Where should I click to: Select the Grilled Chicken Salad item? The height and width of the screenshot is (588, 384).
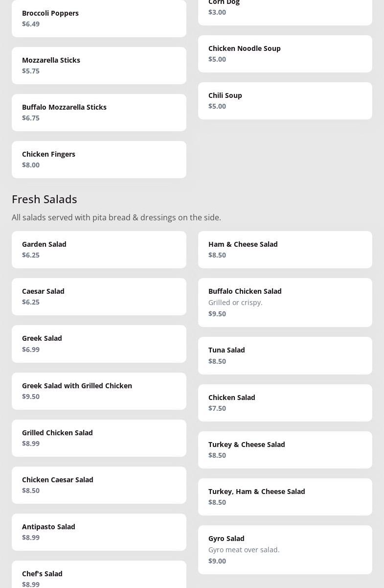click(x=99, y=438)
